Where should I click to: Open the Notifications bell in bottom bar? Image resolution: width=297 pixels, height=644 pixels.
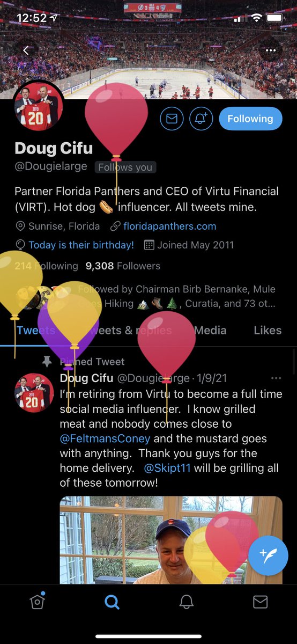186,602
